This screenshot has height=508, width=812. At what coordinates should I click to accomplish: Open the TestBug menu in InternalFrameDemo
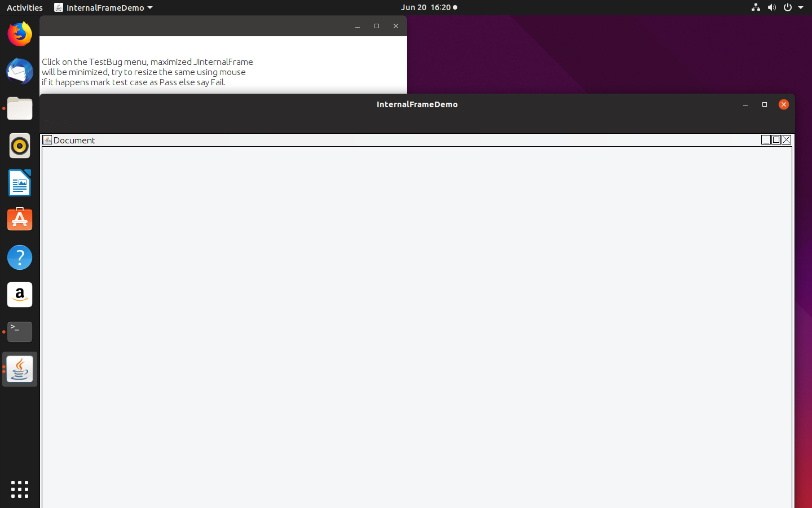(61, 123)
